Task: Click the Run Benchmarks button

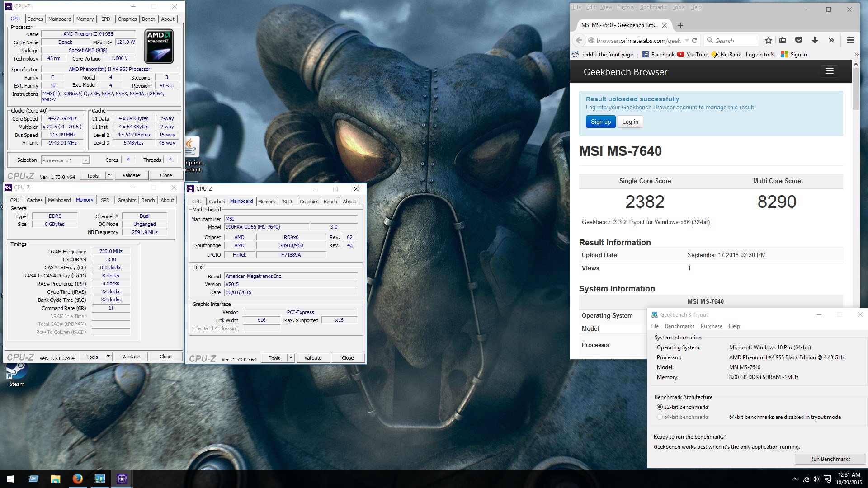Action: tap(830, 459)
